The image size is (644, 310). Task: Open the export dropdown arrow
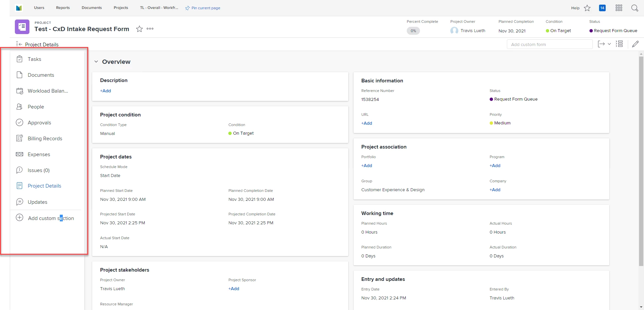click(609, 44)
